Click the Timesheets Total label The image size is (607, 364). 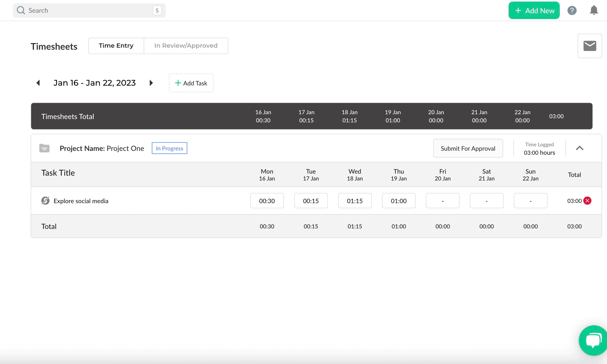68,116
